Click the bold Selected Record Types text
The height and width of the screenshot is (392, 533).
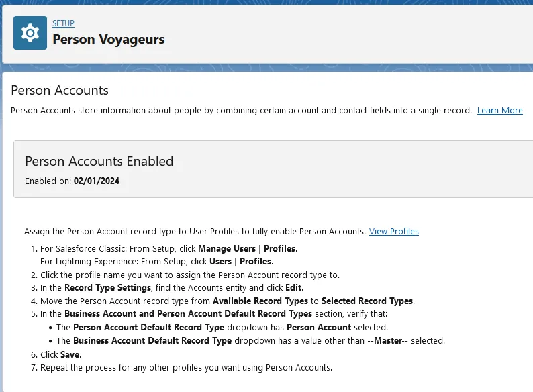click(x=367, y=301)
